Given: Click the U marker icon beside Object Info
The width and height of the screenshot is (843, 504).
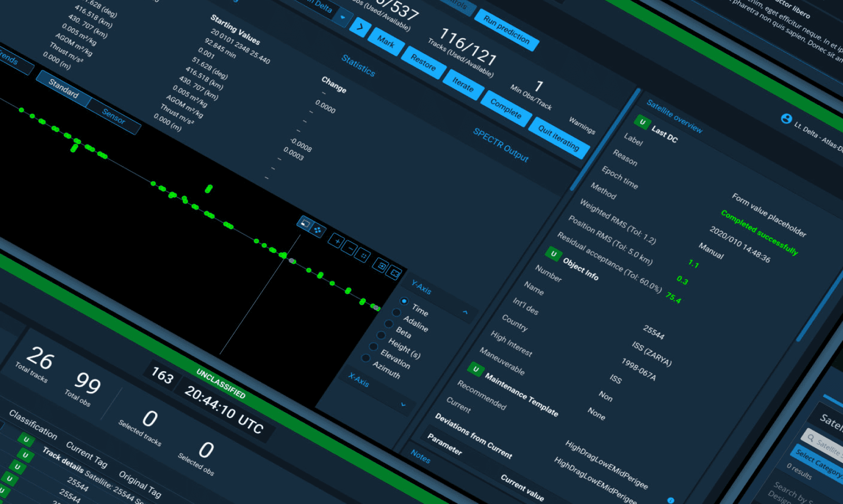Looking at the screenshot, I should click(x=553, y=254).
